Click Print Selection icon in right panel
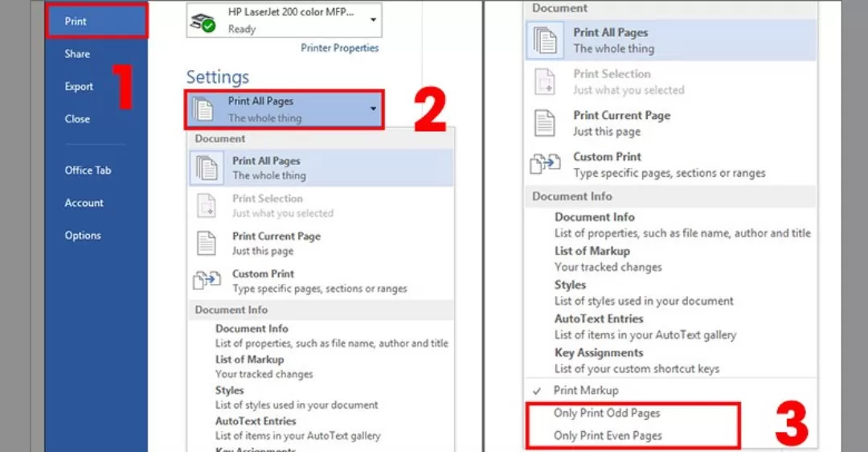The height and width of the screenshot is (452, 868). click(545, 81)
